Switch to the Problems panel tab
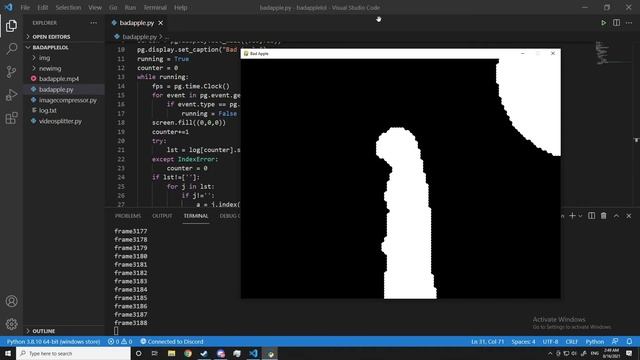This screenshot has height=360, width=640. (x=128, y=216)
